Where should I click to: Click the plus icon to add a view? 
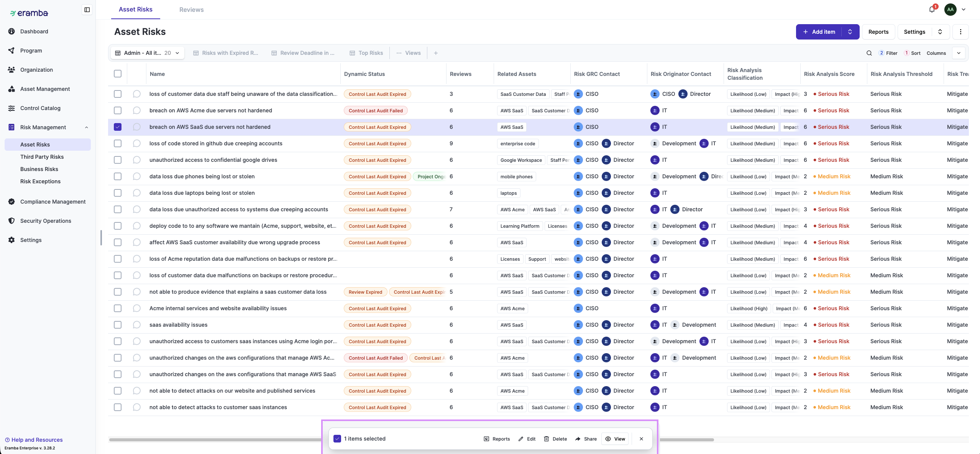(436, 53)
